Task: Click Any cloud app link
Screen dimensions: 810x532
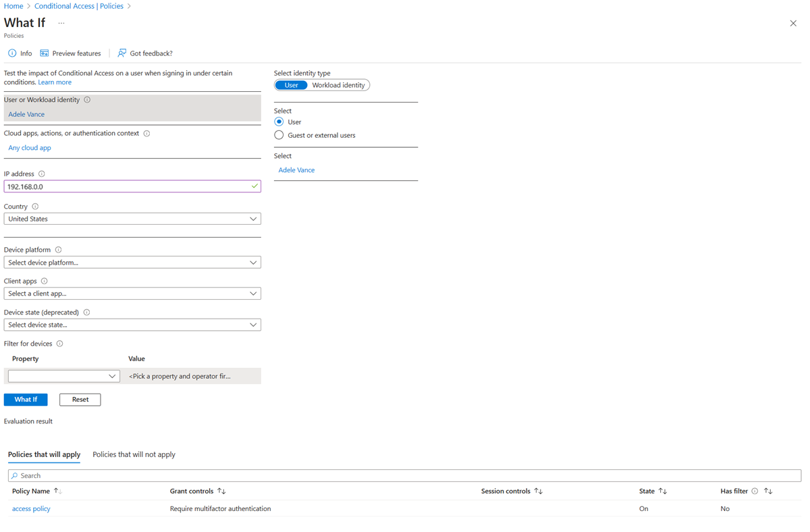Action: (x=30, y=148)
